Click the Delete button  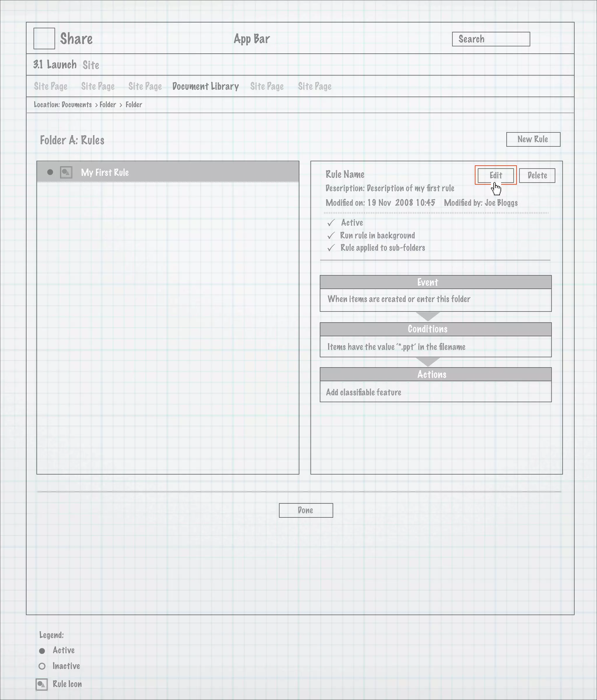[x=537, y=175]
